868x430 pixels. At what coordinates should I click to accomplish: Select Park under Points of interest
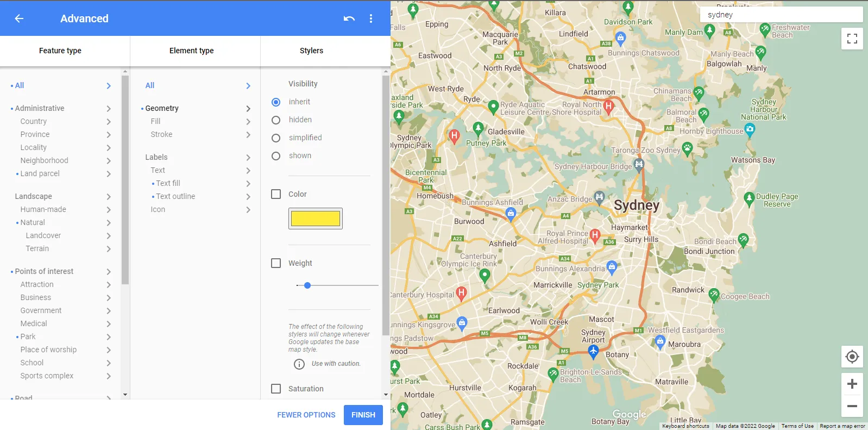pyautogui.click(x=28, y=336)
